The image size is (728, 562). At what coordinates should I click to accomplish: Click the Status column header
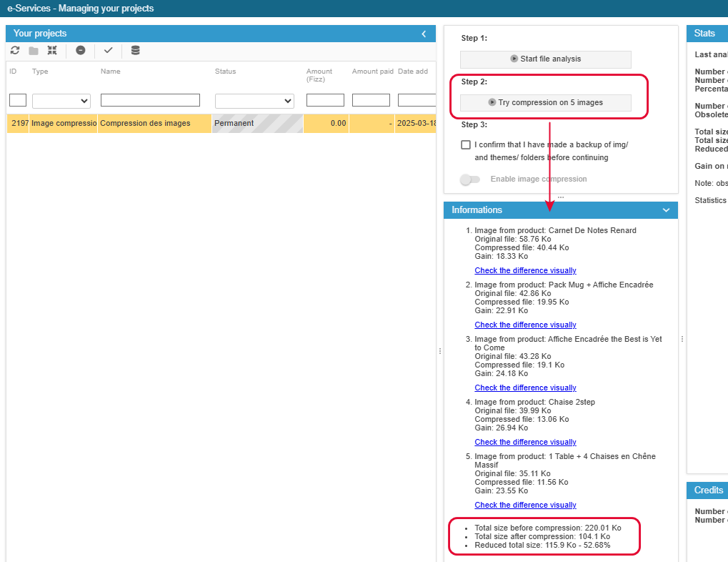tap(225, 71)
